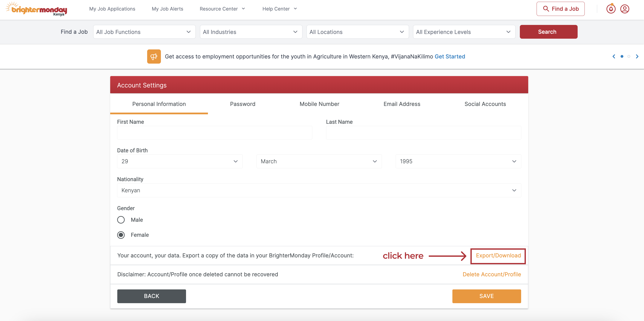This screenshot has height=321, width=644.
Task: Open the birth day dropdown showing 29
Action: [x=180, y=161]
